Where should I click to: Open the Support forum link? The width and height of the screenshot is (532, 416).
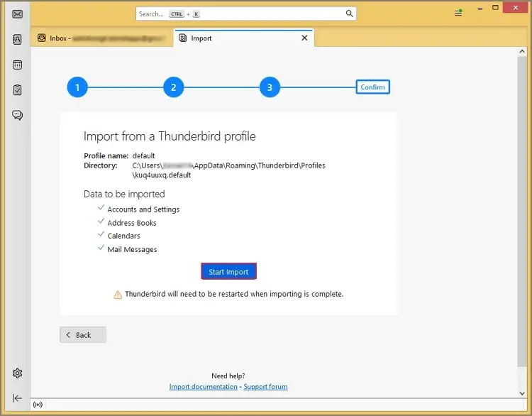pyautogui.click(x=265, y=387)
